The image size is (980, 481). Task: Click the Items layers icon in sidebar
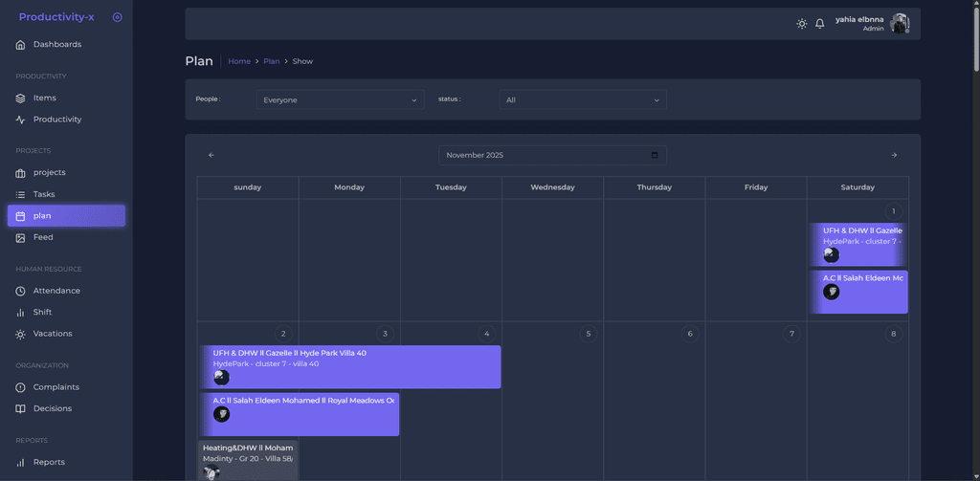pyautogui.click(x=21, y=98)
